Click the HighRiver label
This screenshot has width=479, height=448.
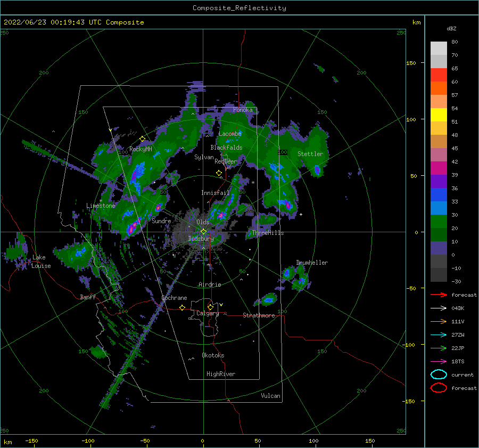coord(221,374)
